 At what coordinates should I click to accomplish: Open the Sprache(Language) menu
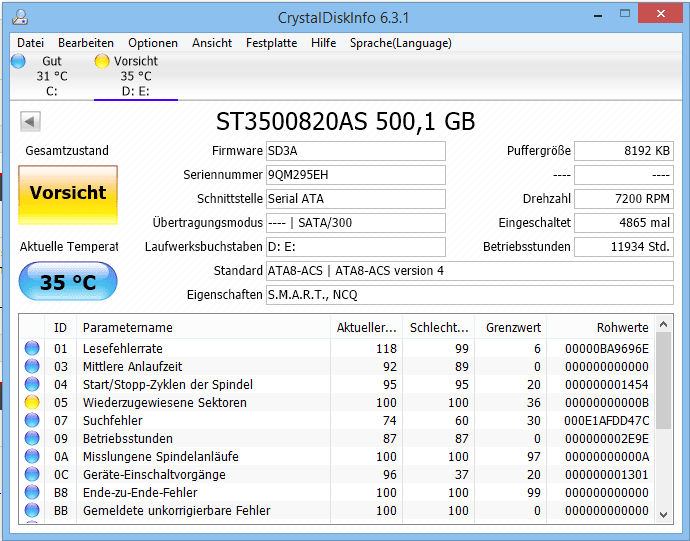400,43
